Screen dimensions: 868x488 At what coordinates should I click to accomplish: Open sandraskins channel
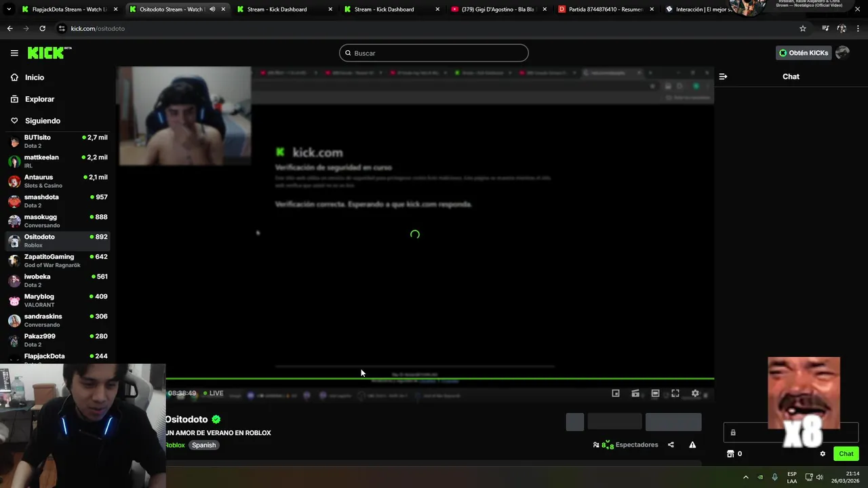59,320
